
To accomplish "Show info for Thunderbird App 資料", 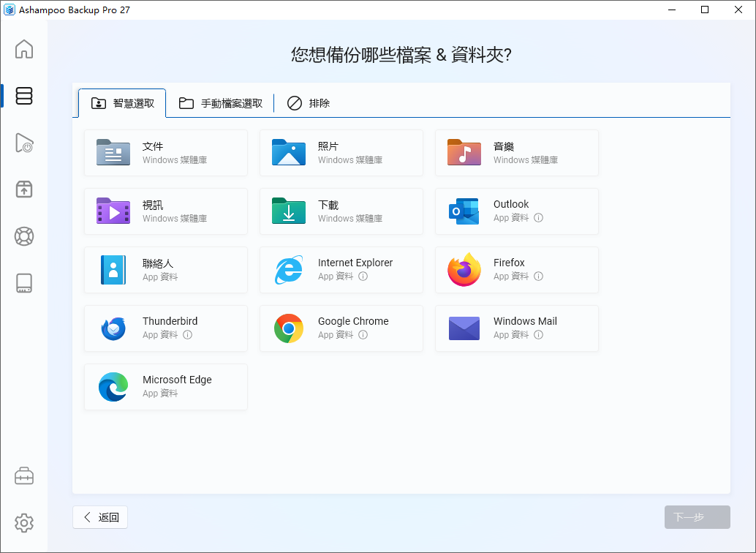I will click(x=188, y=334).
